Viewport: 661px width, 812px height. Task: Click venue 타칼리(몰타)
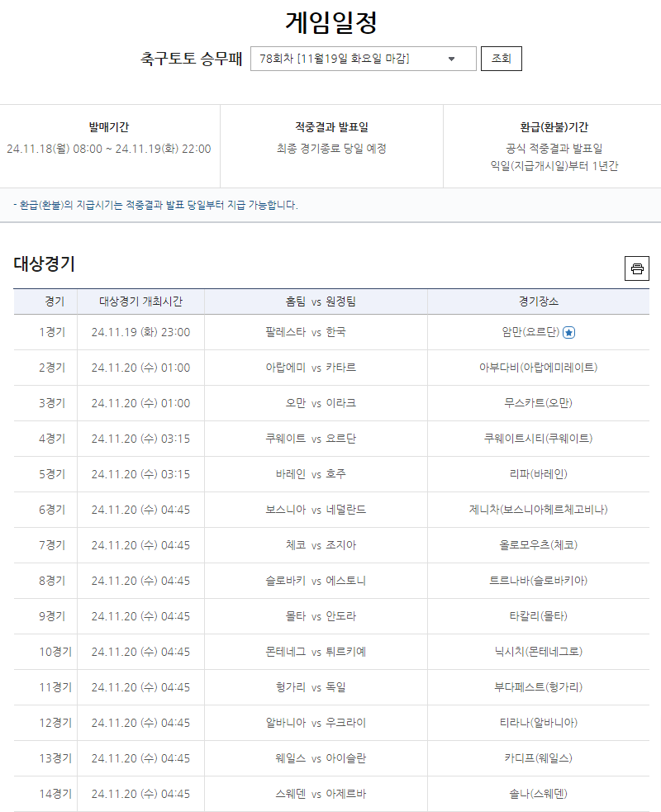(538, 616)
